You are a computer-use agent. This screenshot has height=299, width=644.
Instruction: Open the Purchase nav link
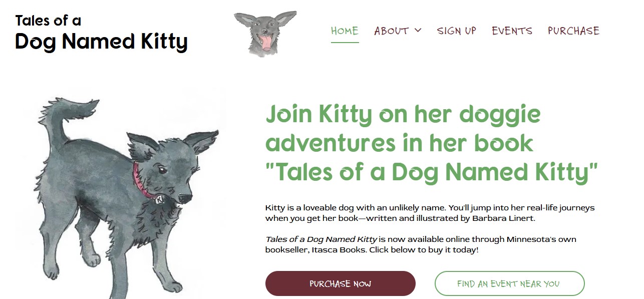pos(573,31)
